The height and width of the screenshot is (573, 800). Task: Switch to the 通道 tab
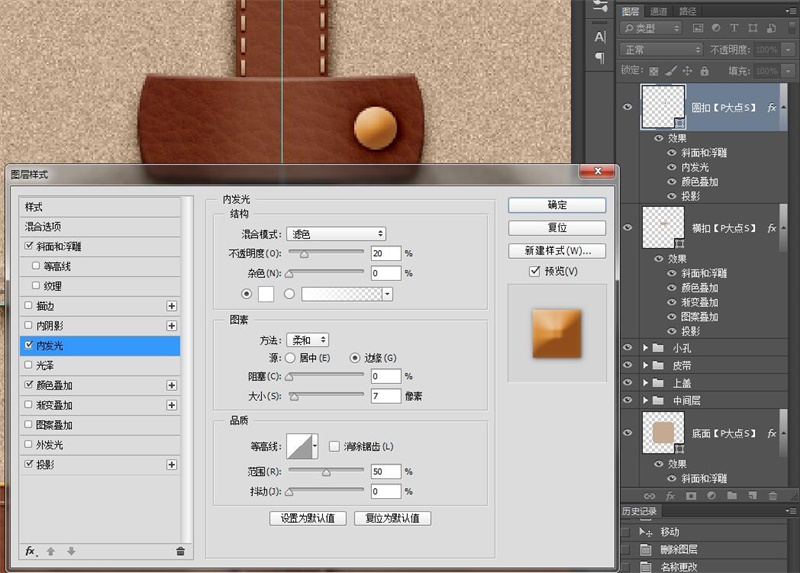659,11
